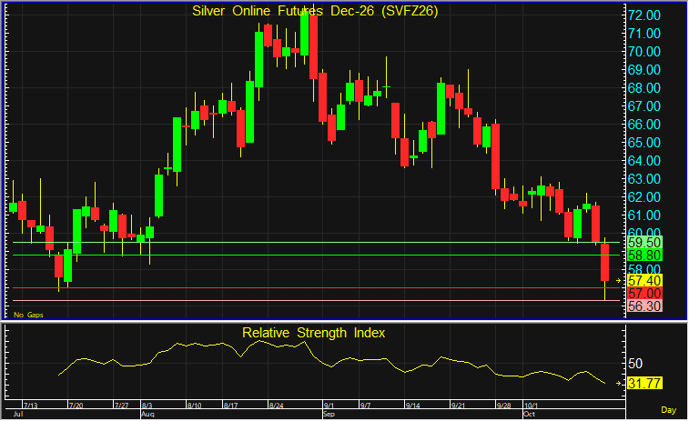Click the yellow 57.40 last price label

click(644, 280)
